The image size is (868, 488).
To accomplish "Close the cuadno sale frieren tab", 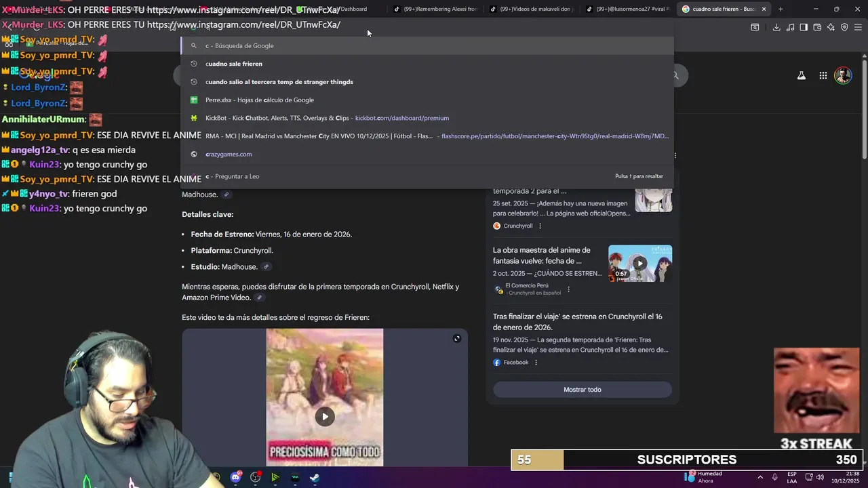I will pos(764,9).
